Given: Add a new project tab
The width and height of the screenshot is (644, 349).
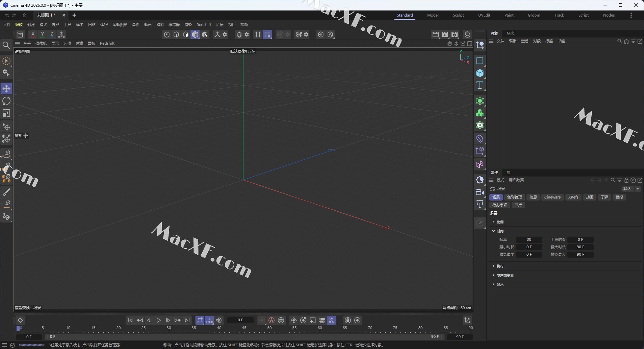Looking at the screenshot, I should tap(74, 15).
